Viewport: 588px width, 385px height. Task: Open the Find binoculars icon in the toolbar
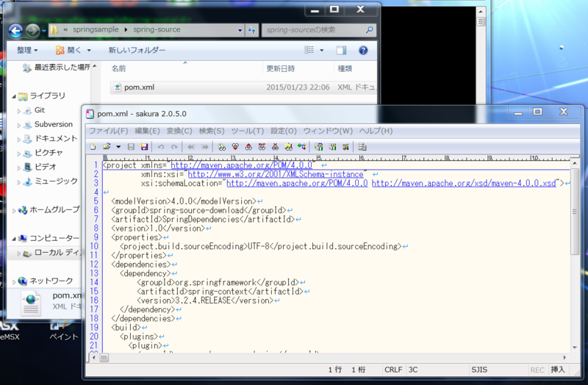click(x=222, y=146)
